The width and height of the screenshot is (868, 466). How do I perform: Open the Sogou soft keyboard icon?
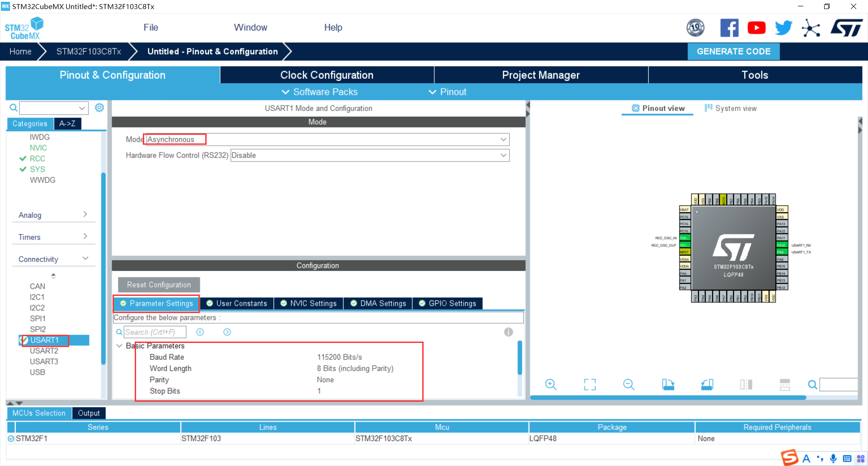tap(847, 458)
